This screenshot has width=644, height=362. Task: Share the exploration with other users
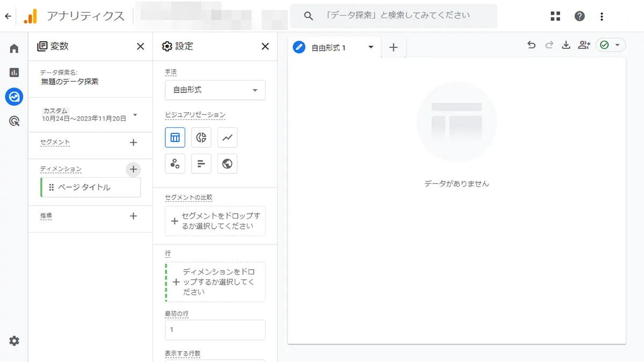coord(584,45)
